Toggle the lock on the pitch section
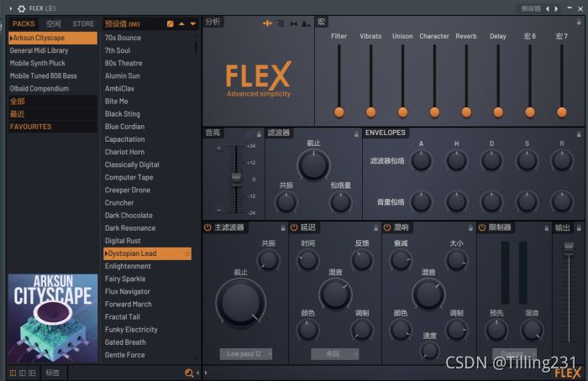Viewport: 588px width, 381px height. 259,133
